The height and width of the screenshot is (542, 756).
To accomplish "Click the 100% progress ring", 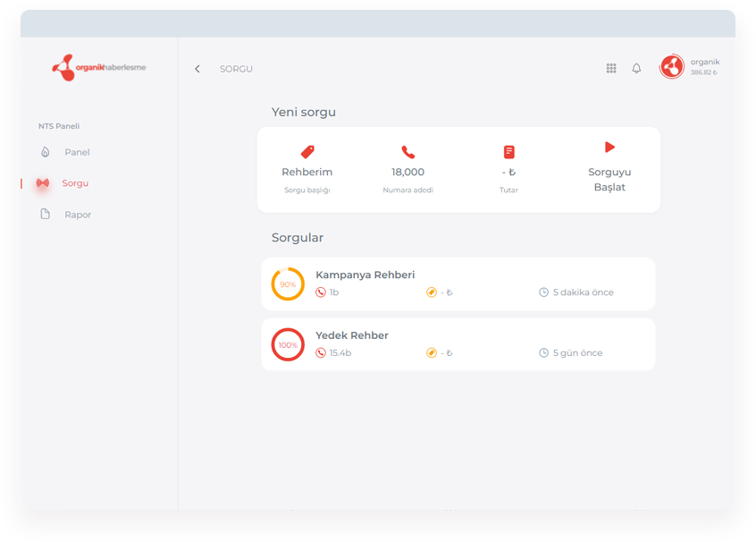I will tap(288, 345).
